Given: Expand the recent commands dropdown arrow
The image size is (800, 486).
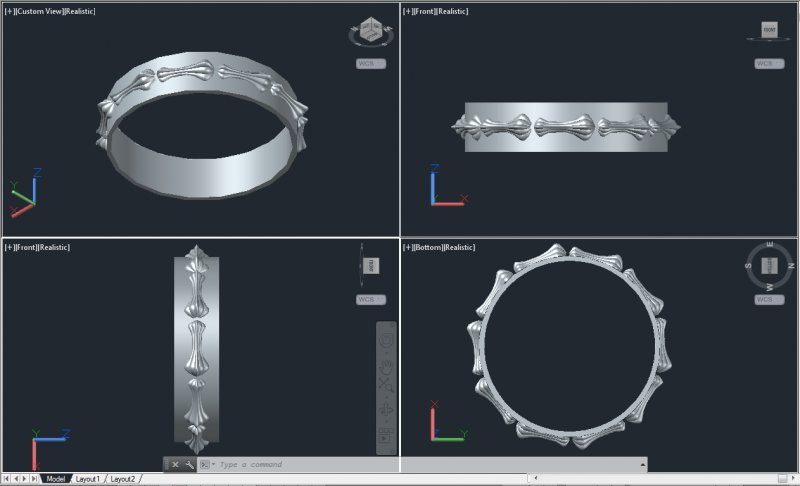Looking at the screenshot, I should [213, 465].
